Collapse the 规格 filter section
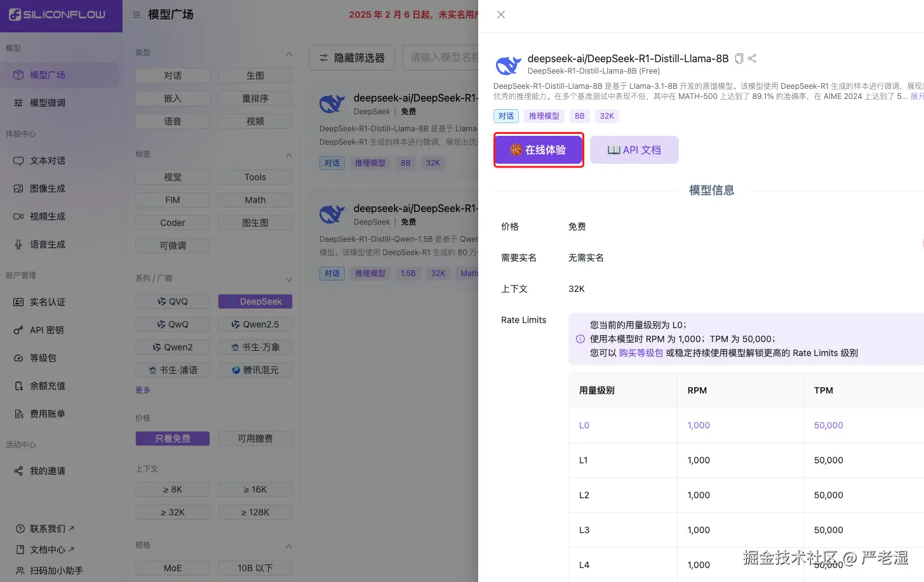Image resolution: width=924 pixels, height=582 pixels. tap(289, 546)
